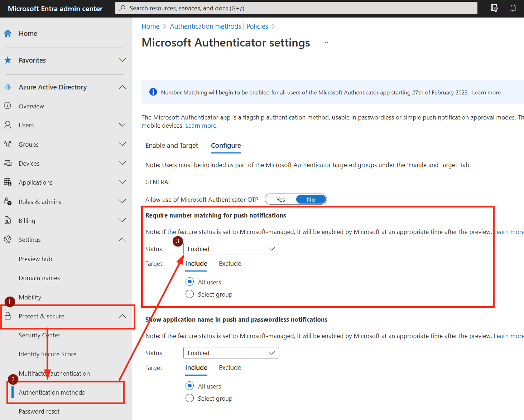The width and height of the screenshot is (524, 420).
Task: Click Learn more after mobile devices text
Action: click(201, 126)
